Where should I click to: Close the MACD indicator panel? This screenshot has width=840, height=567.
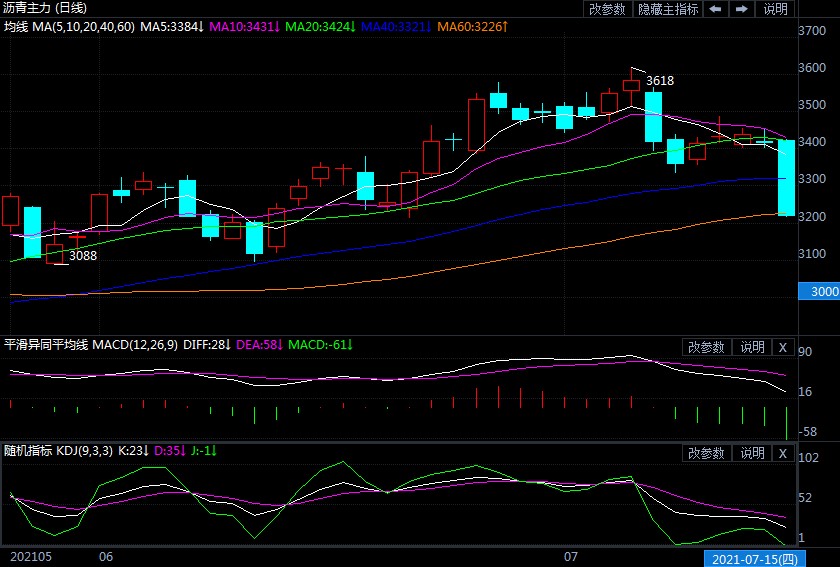(783, 347)
